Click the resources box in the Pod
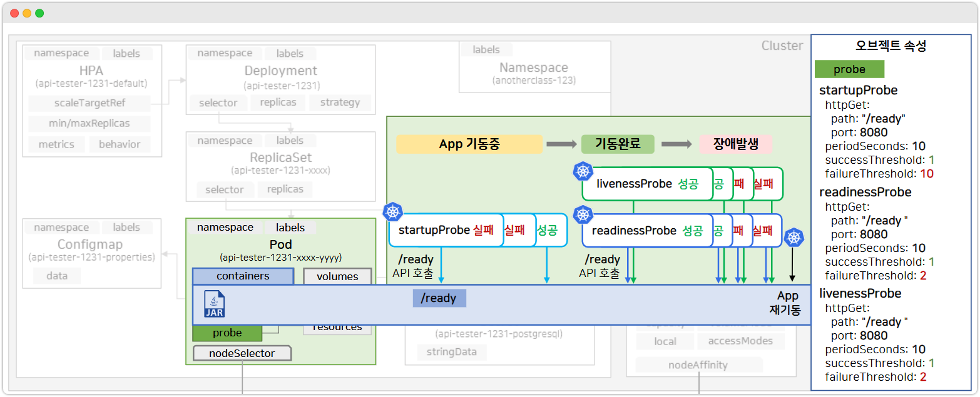The width and height of the screenshot is (980, 397). click(337, 328)
